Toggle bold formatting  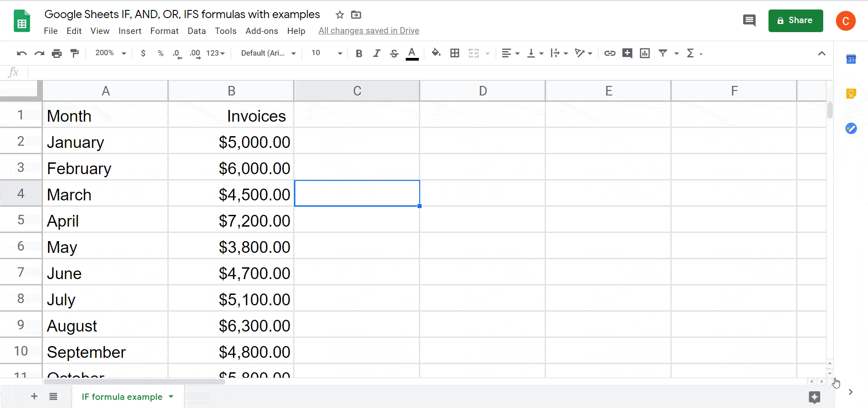(x=359, y=53)
